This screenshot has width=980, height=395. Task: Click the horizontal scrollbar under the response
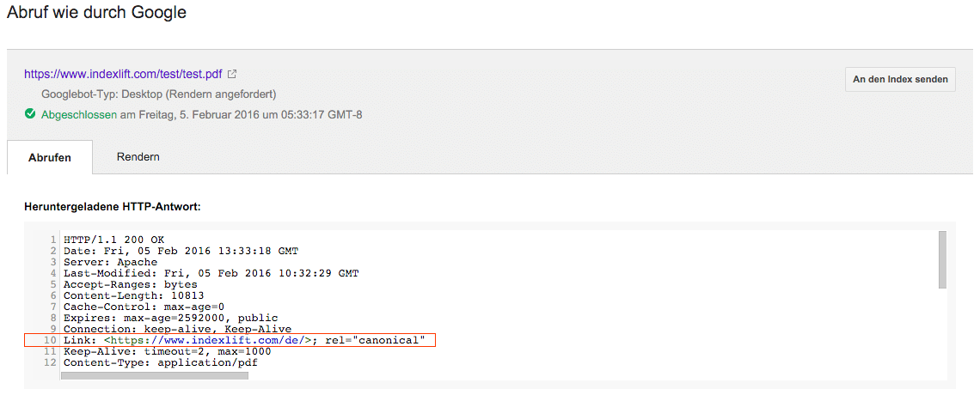coord(155,375)
